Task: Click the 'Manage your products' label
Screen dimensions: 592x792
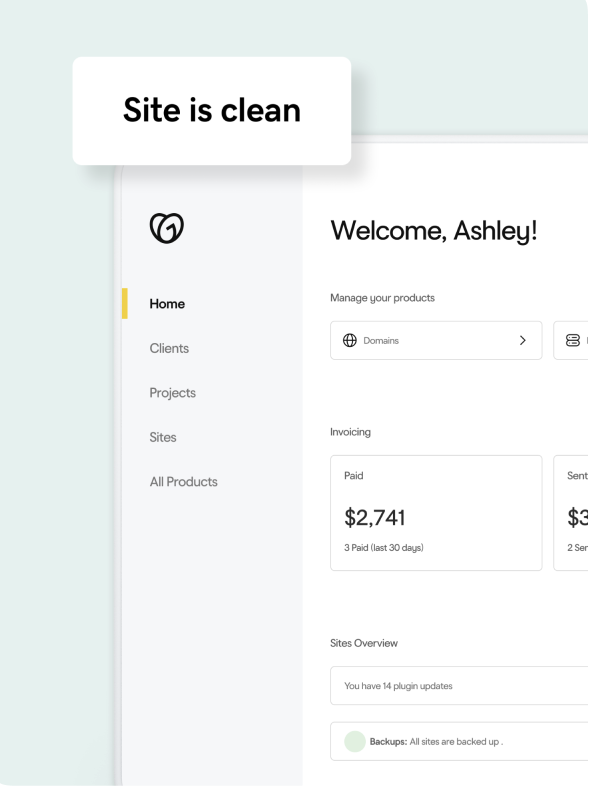Action: pos(382,298)
